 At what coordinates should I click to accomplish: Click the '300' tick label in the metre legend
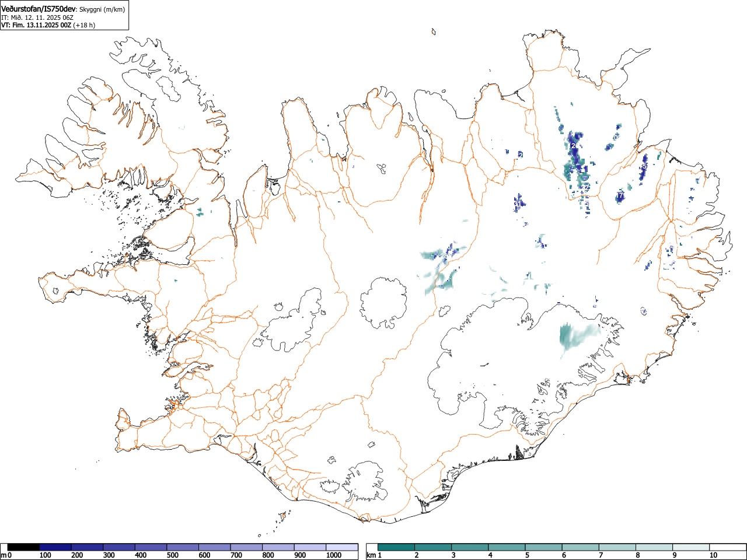(x=109, y=555)
